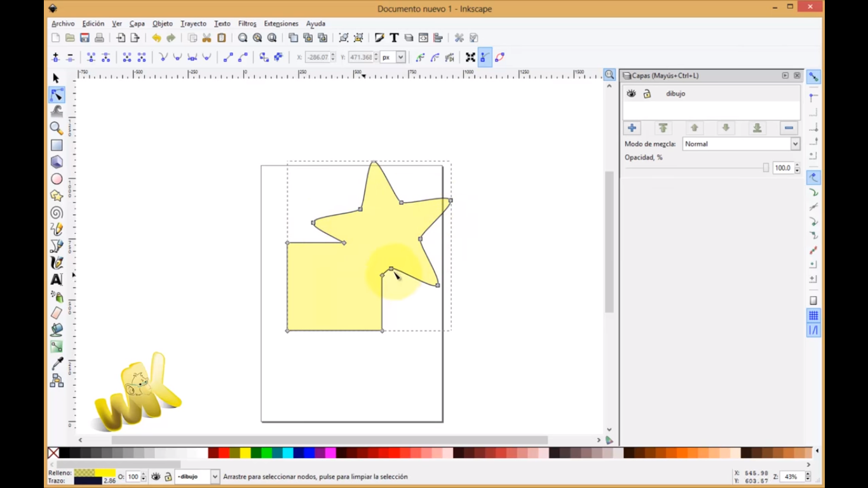Image resolution: width=868 pixels, height=488 pixels.
Task: Select the Spiral tool
Action: coord(56,212)
